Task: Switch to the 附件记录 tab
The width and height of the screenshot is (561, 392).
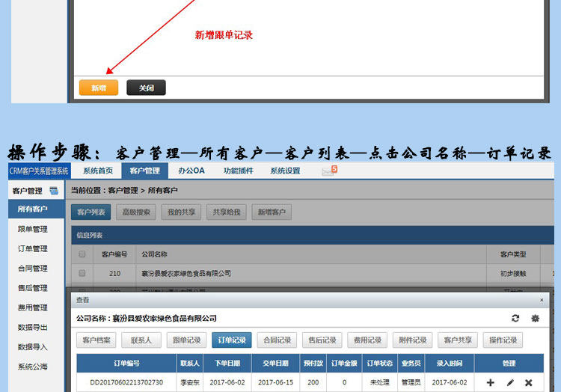Action: click(x=412, y=340)
